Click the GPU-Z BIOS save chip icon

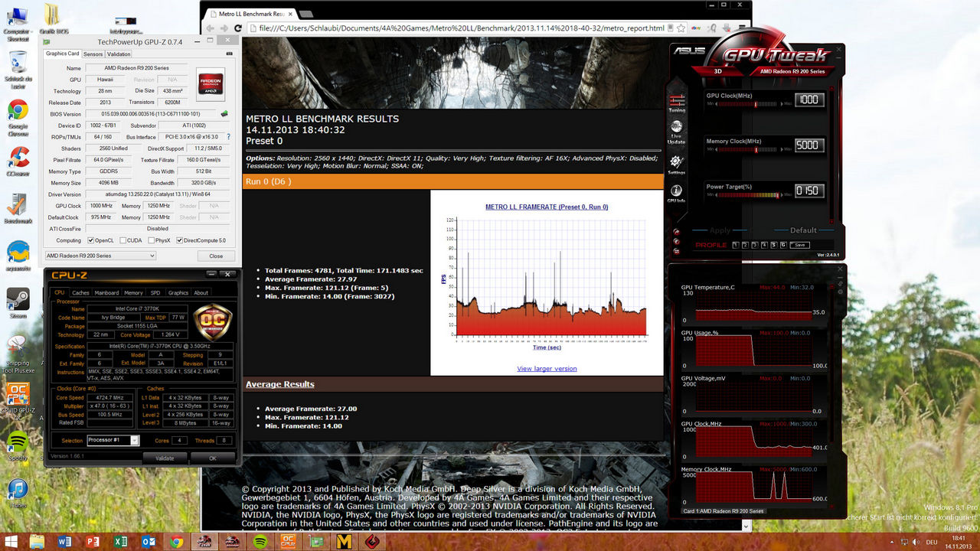(x=224, y=114)
